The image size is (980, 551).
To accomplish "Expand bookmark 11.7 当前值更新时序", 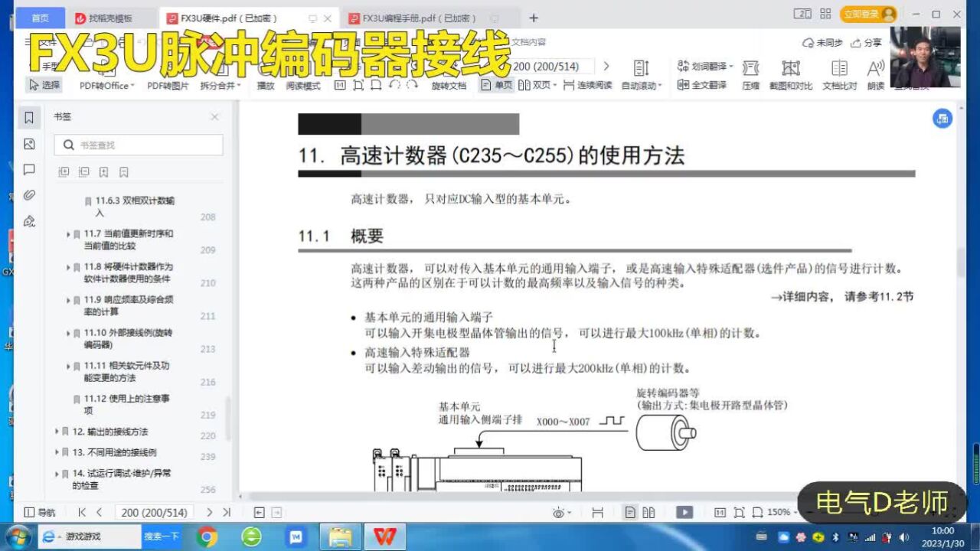I will pyautogui.click(x=68, y=234).
